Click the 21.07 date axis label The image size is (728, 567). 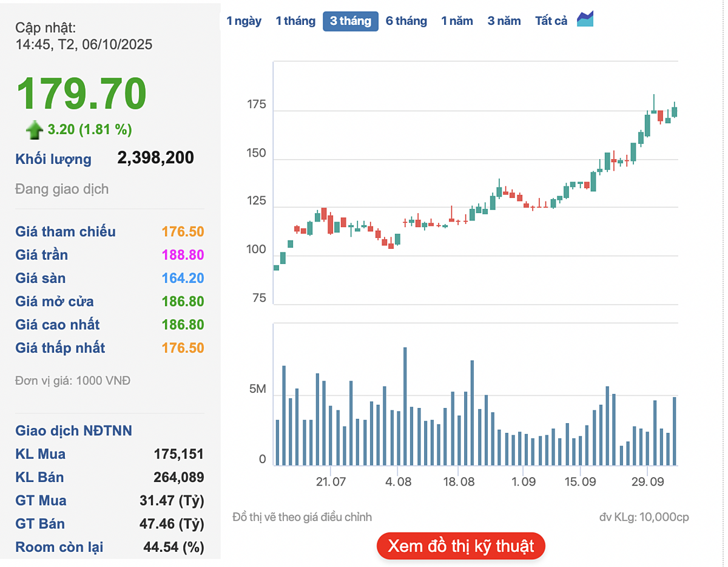coord(331,482)
